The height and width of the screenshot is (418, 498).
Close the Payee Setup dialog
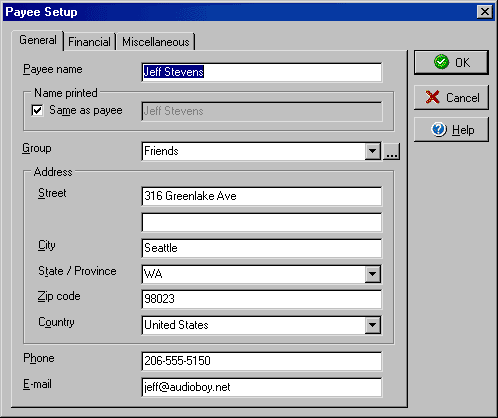(485, 12)
